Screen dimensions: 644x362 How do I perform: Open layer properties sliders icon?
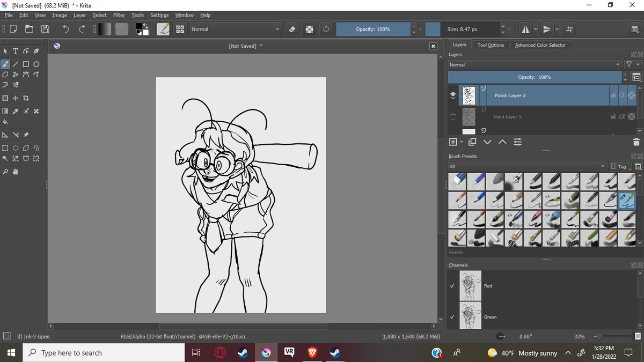coord(517,142)
